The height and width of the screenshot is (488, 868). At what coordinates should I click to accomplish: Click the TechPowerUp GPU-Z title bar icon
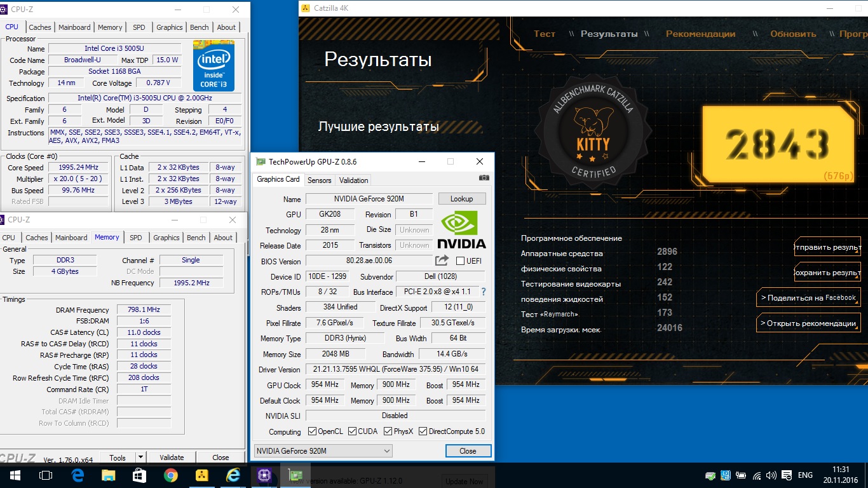click(x=261, y=161)
